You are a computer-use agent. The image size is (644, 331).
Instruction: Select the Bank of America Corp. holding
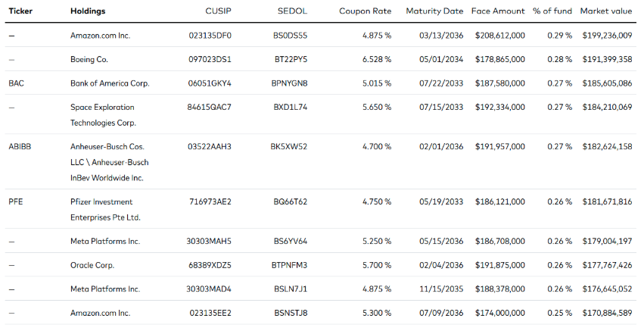click(x=110, y=83)
